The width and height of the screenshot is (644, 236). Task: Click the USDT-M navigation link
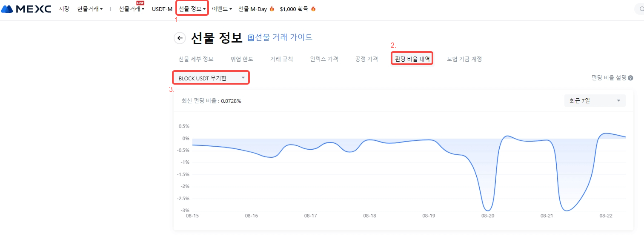[162, 9]
